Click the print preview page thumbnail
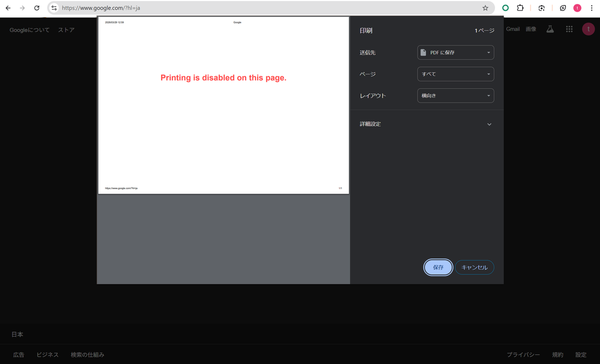 click(x=223, y=105)
